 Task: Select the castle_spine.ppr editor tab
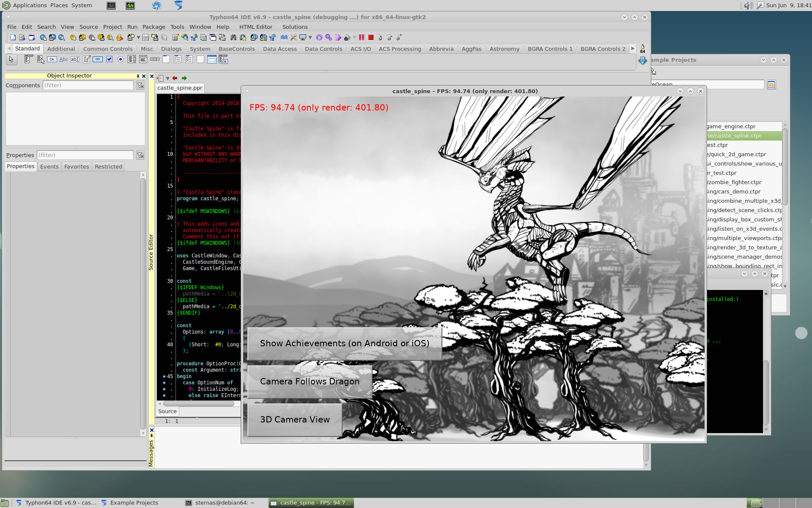180,88
